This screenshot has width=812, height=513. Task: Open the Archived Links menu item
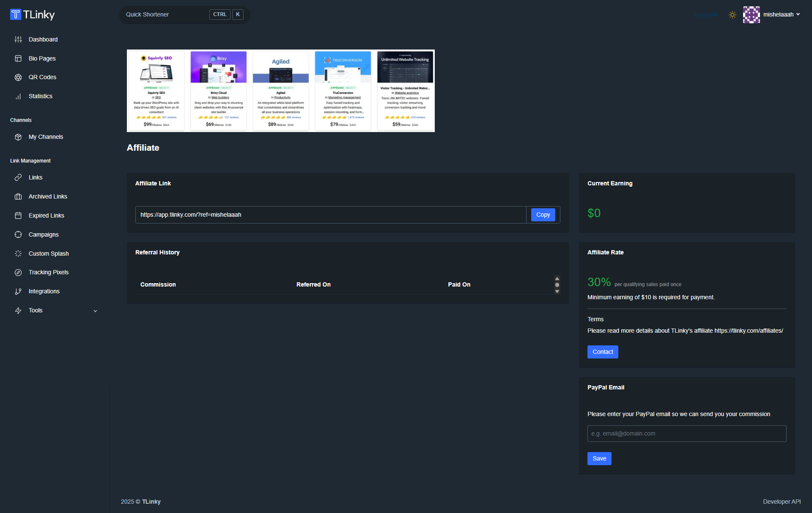(x=48, y=197)
